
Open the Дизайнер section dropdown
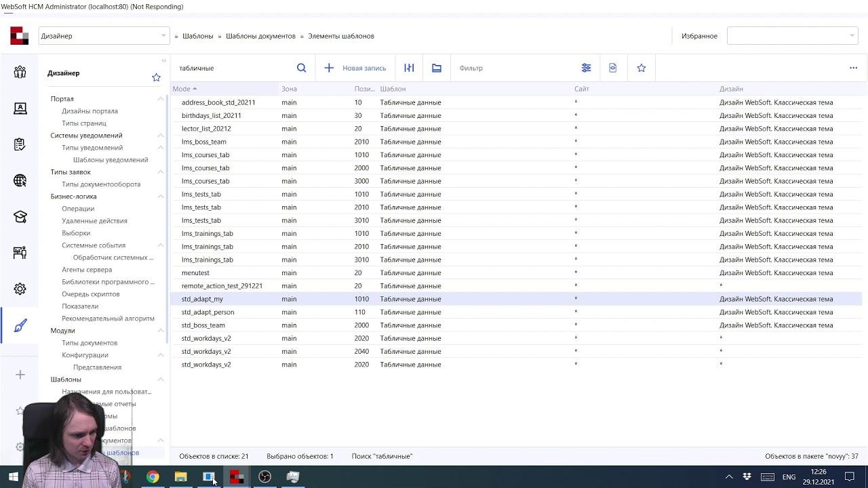tap(104, 36)
